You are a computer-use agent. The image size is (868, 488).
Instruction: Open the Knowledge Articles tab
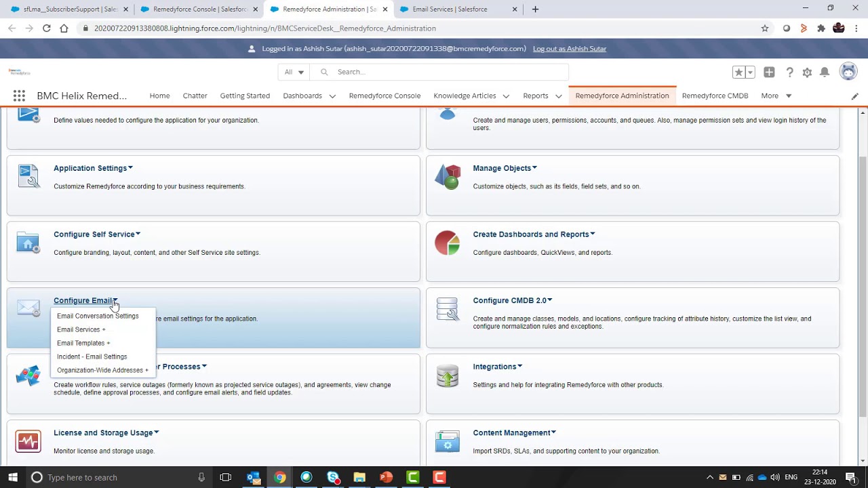tap(465, 96)
